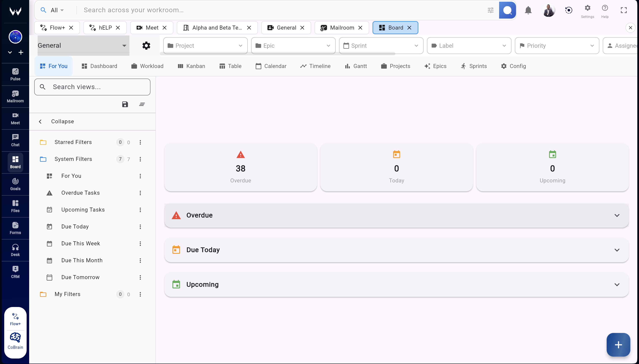
Task: Open the CoBrain assistant
Action: (15, 341)
